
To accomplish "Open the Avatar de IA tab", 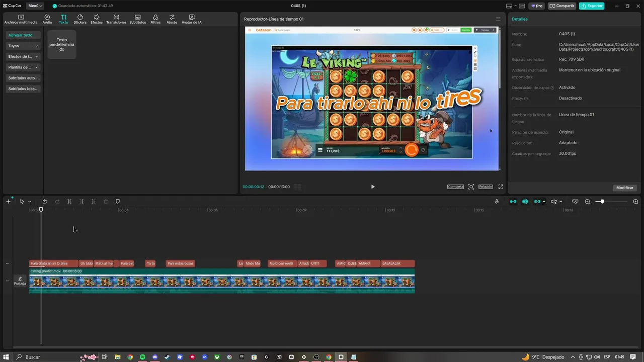I will (x=192, y=19).
